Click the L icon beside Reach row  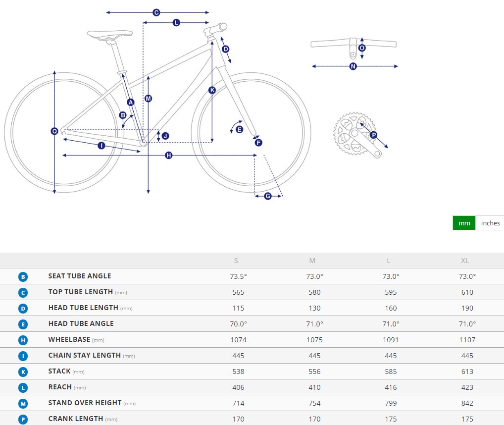23,388
